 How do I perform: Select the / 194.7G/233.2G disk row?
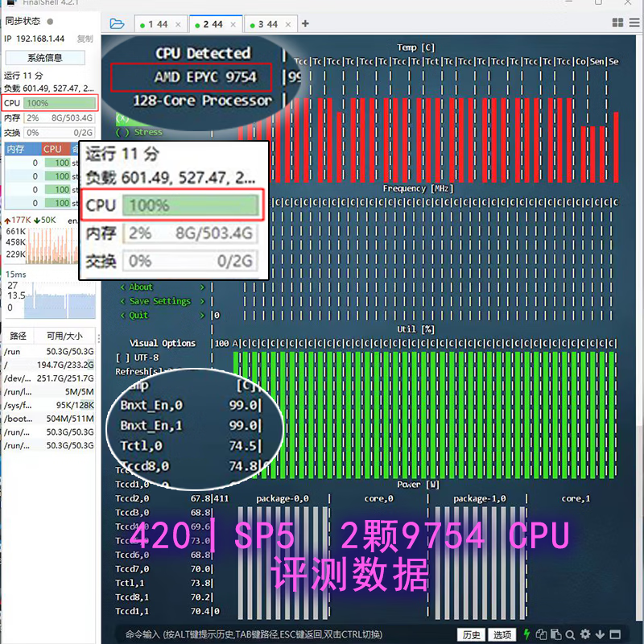tap(49, 365)
